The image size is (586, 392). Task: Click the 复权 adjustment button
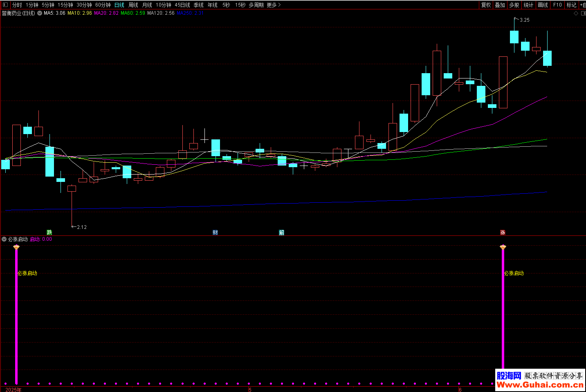pos(486,5)
